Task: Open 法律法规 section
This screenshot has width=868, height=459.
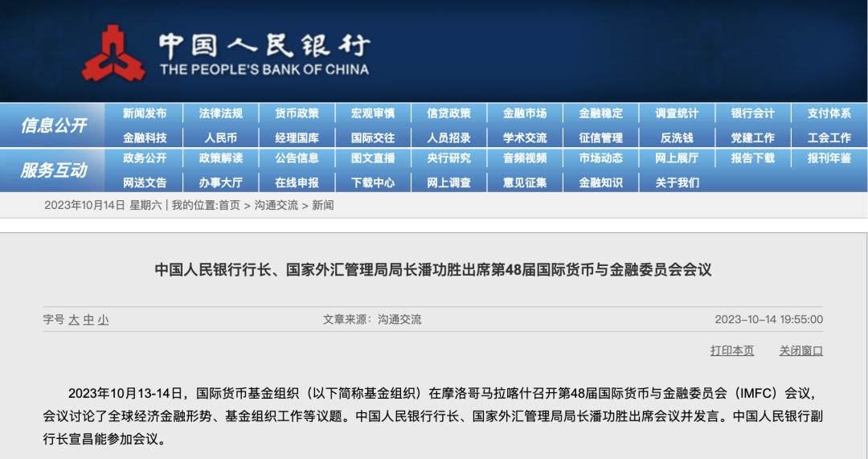Action: (x=221, y=113)
